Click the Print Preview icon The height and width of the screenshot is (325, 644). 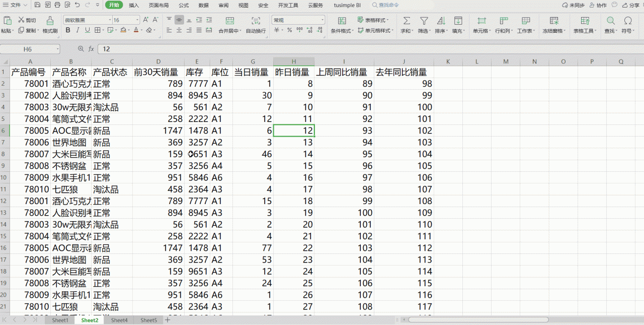click(67, 5)
